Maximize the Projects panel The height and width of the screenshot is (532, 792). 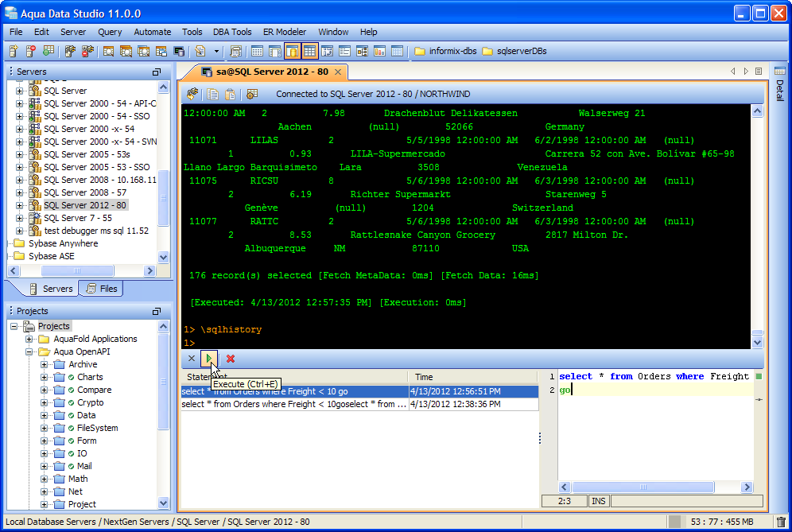tap(157, 311)
